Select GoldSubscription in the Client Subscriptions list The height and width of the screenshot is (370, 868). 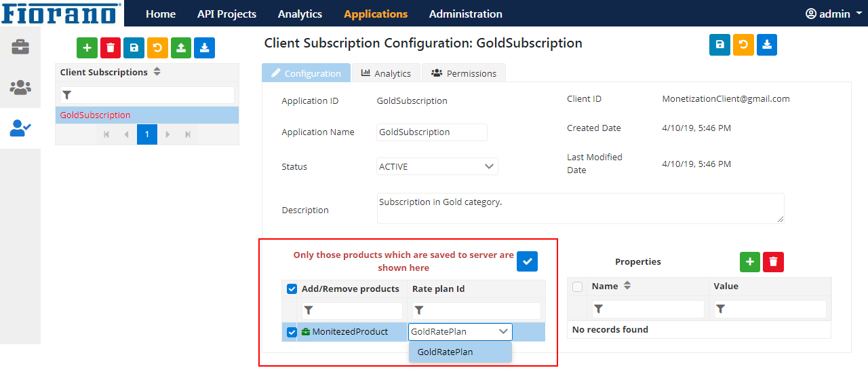coord(147,115)
